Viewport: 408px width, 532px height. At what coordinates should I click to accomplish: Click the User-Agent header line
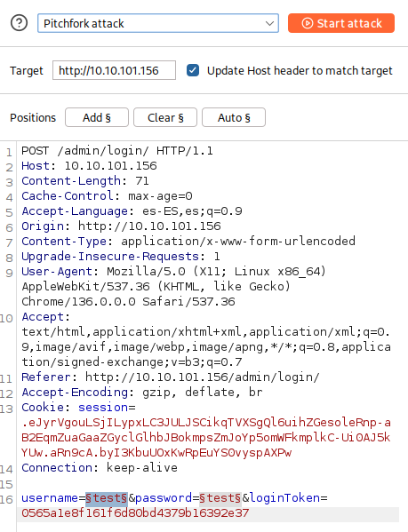tap(174, 286)
